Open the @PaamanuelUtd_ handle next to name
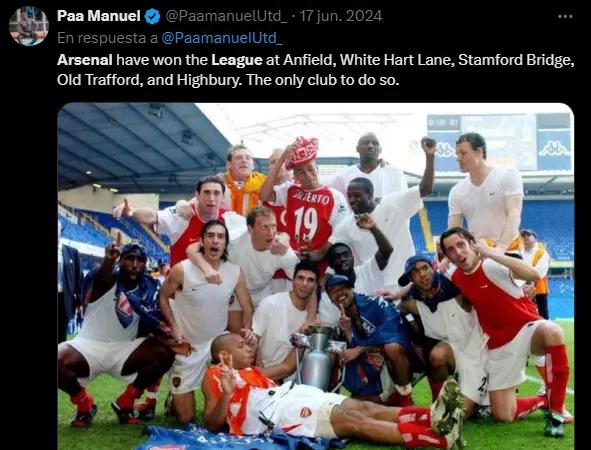Image resolution: width=591 pixels, height=450 pixels. pyautogui.click(x=226, y=16)
